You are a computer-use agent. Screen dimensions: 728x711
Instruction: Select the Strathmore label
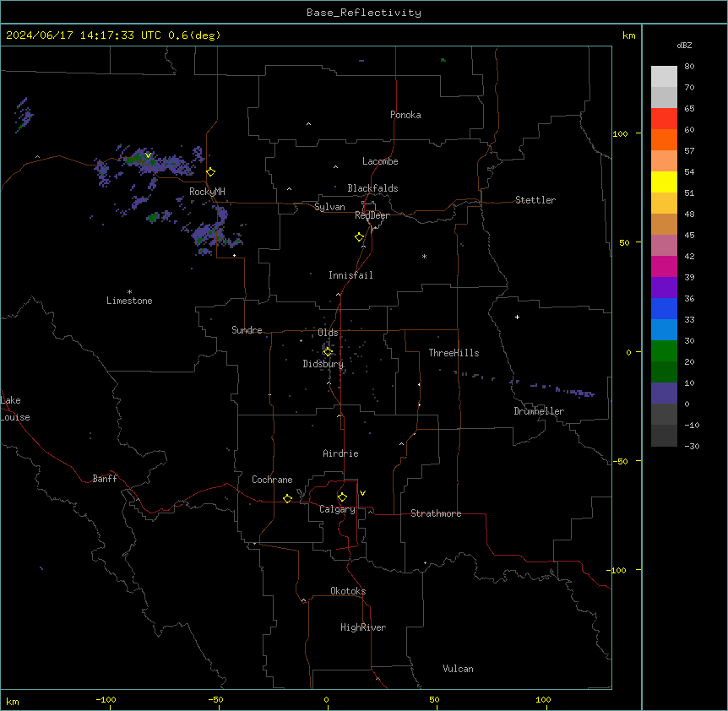(436, 513)
